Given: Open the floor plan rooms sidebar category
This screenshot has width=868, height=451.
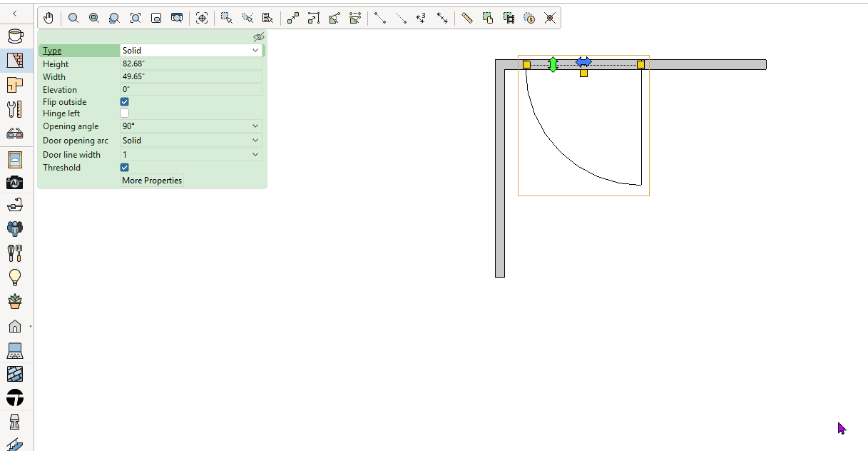Looking at the screenshot, I should tap(15, 84).
